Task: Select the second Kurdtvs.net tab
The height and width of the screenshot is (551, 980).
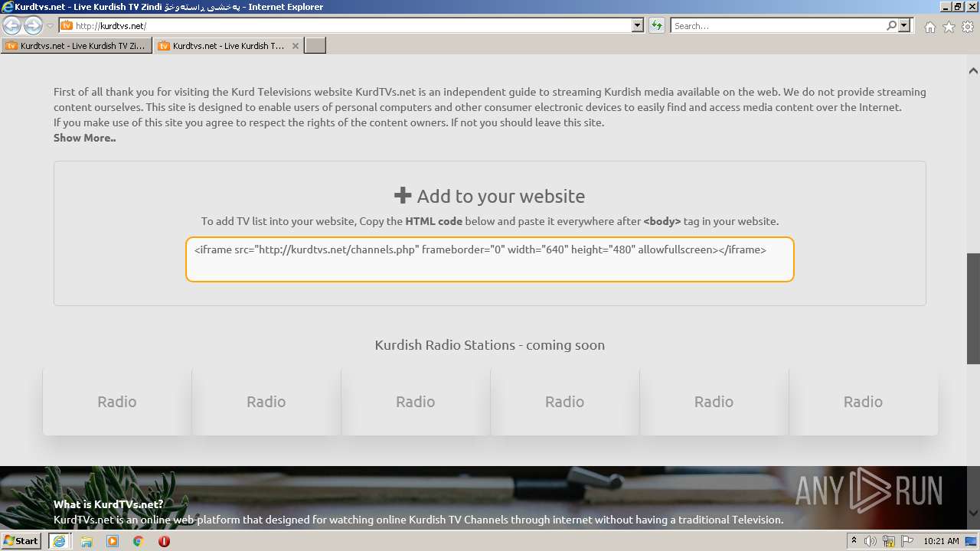Action: (228, 46)
